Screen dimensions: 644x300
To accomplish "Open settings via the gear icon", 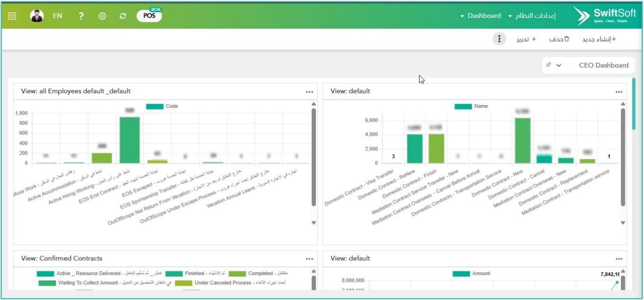I will coord(102,16).
